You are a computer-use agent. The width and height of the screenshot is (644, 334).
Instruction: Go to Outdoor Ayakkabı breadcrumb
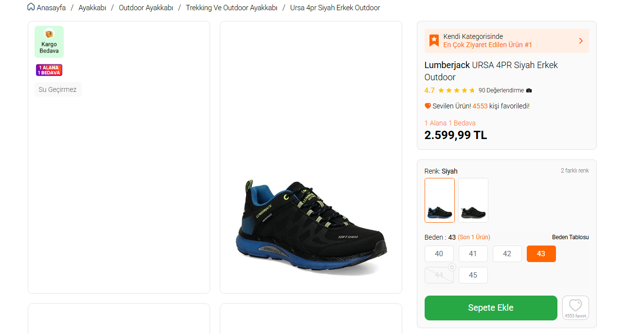point(146,8)
